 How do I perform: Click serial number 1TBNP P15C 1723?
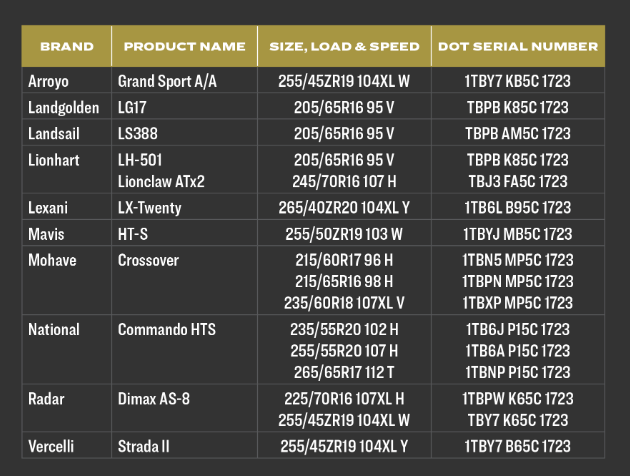pyautogui.click(x=518, y=372)
